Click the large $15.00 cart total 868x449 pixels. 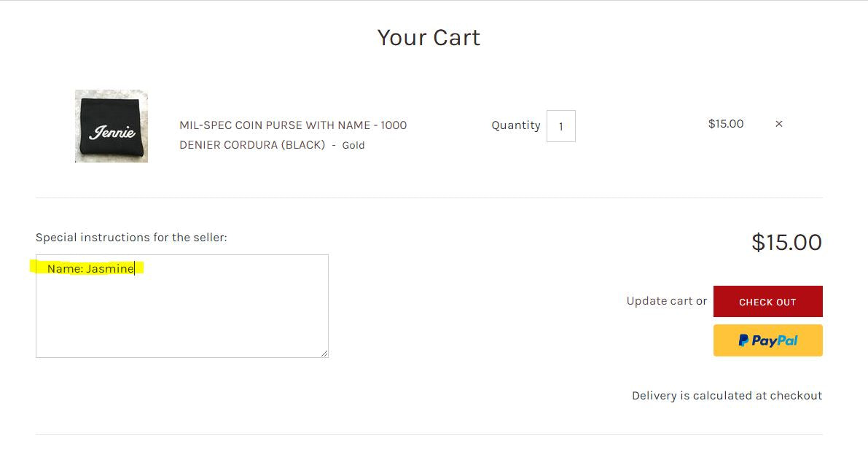(786, 242)
